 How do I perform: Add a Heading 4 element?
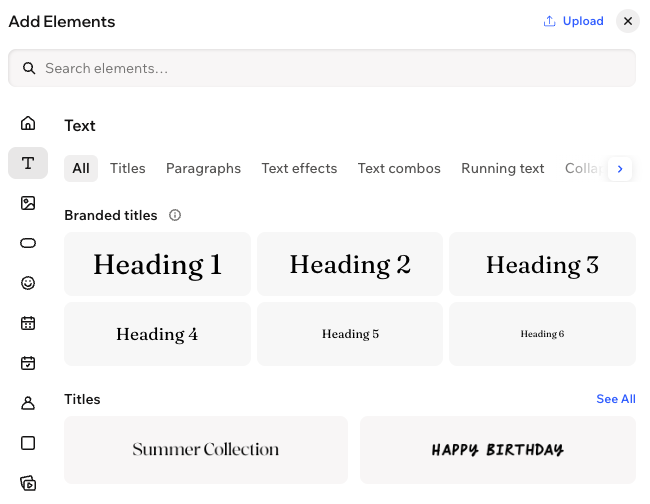click(158, 334)
